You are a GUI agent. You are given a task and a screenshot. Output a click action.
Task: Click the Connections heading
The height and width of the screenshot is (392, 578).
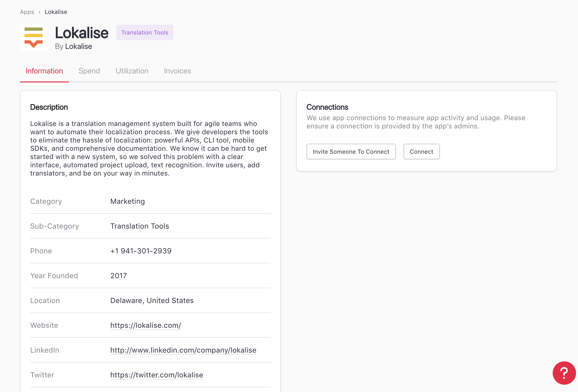click(x=327, y=107)
